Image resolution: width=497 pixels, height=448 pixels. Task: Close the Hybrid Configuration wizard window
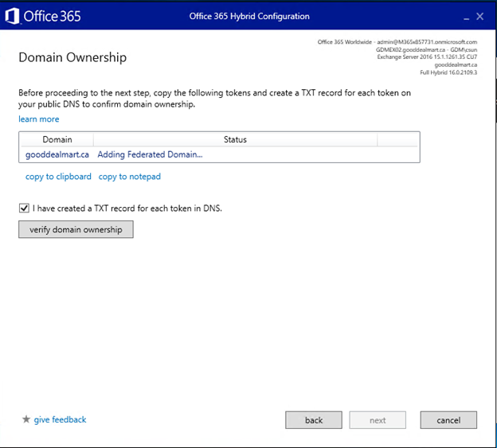480,17
